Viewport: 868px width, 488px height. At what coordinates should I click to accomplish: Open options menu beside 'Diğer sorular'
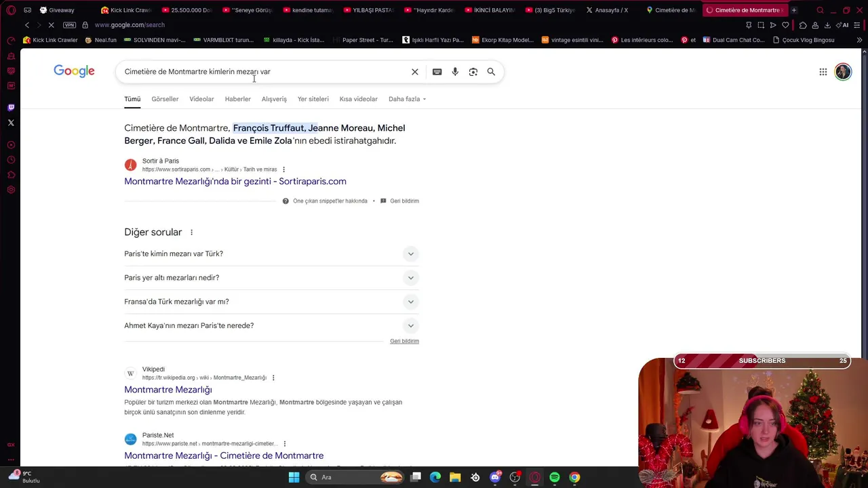pos(191,232)
